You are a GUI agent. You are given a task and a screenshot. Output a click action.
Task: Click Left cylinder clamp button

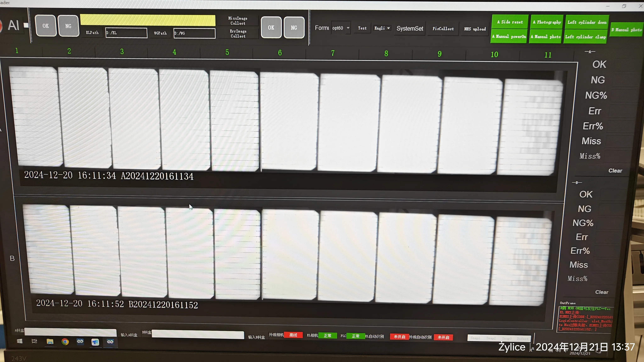[x=585, y=37]
